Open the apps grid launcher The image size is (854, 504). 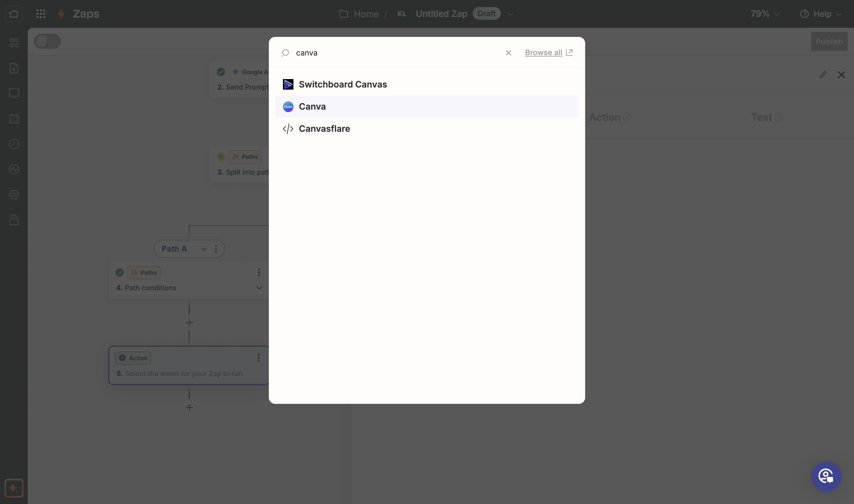[41, 14]
